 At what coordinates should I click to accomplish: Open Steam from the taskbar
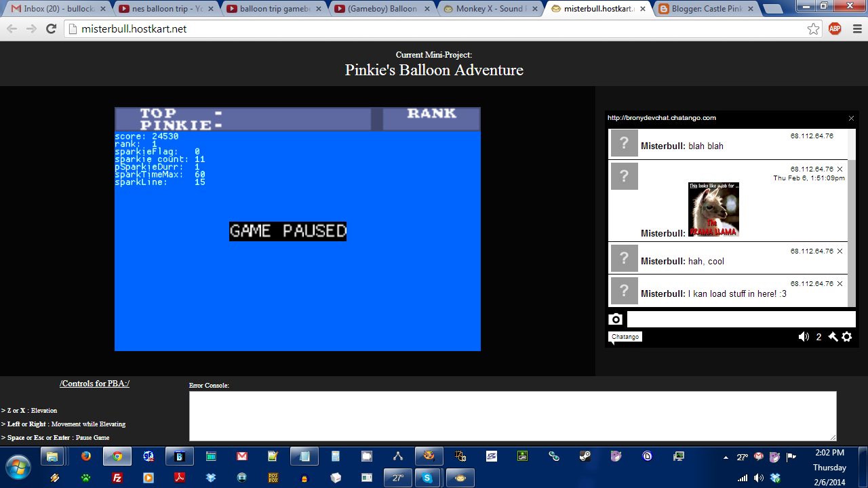(x=585, y=456)
